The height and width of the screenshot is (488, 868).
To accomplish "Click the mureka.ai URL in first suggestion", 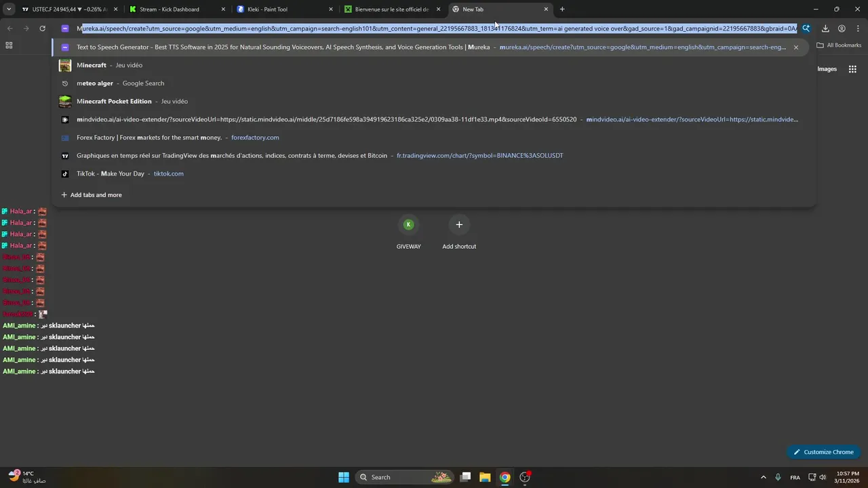I will pos(643,47).
